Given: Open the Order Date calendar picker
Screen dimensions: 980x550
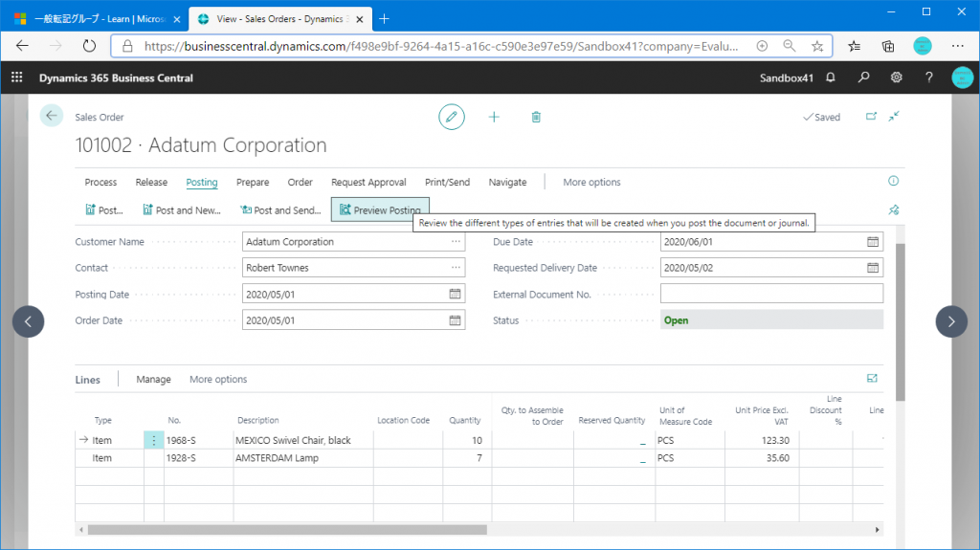Looking at the screenshot, I should [455, 320].
